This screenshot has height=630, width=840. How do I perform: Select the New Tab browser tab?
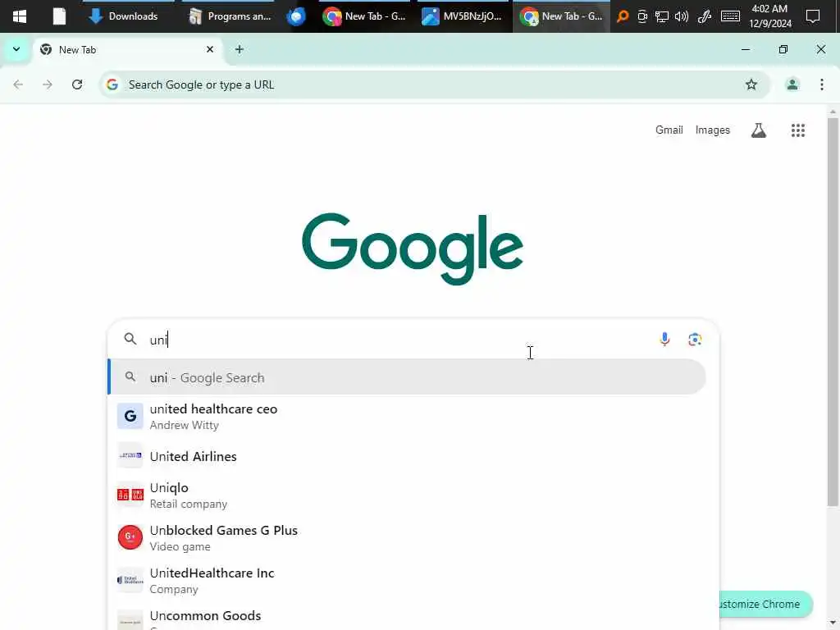[x=127, y=50]
